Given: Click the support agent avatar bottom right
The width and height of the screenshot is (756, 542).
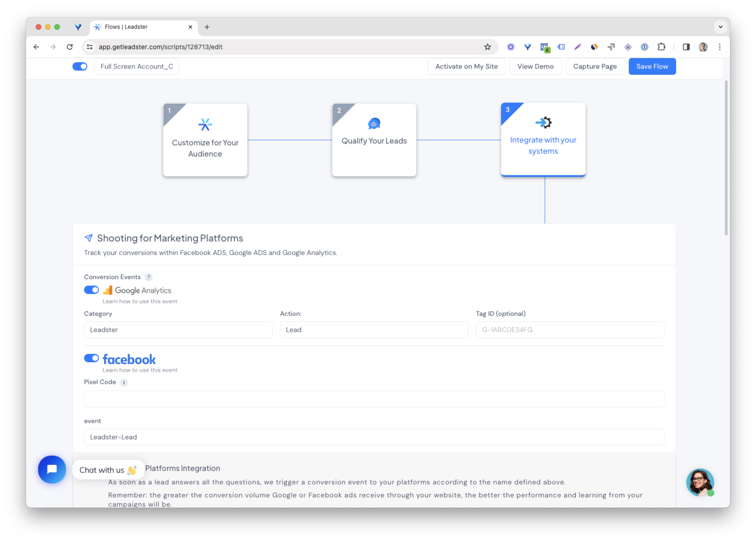Looking at the screenshot, I should pyautogui.click(x=700, y=482).
